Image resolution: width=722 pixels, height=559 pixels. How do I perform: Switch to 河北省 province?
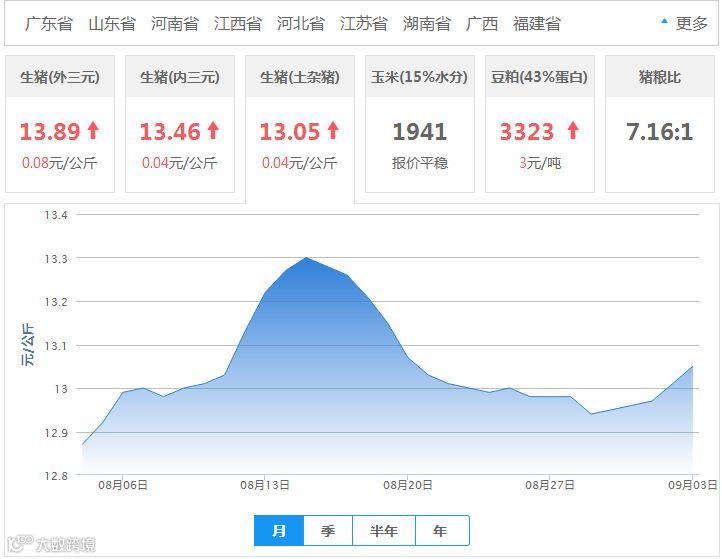pos(301,23)
